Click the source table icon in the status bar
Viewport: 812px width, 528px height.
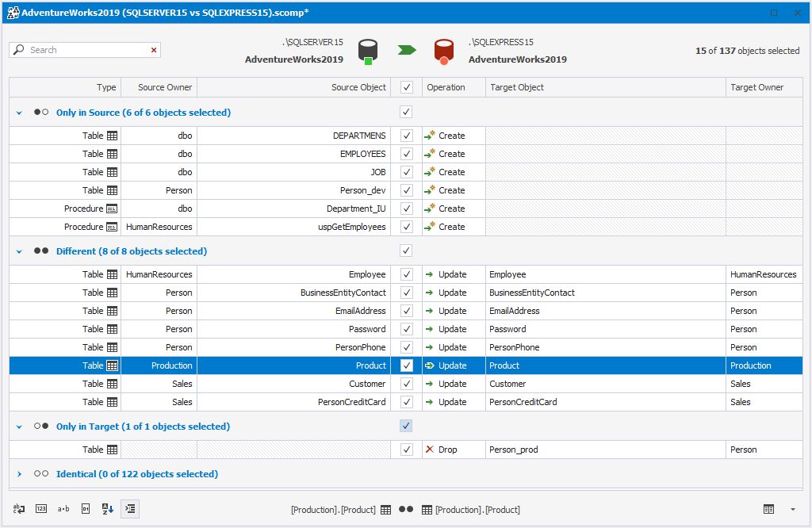[x=386, y=510]
